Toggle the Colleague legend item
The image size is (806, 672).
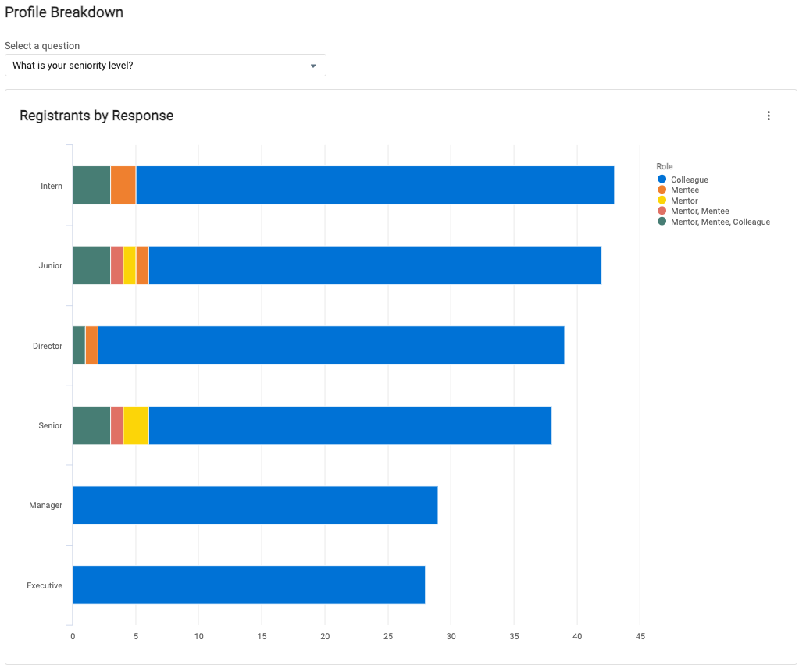point(689,180)
